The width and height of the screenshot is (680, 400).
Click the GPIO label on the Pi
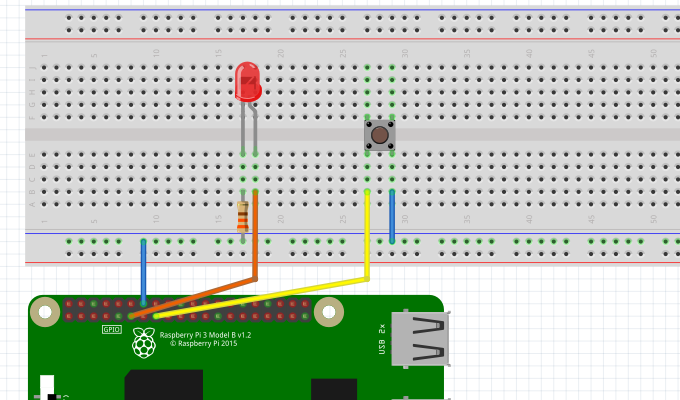112,329
